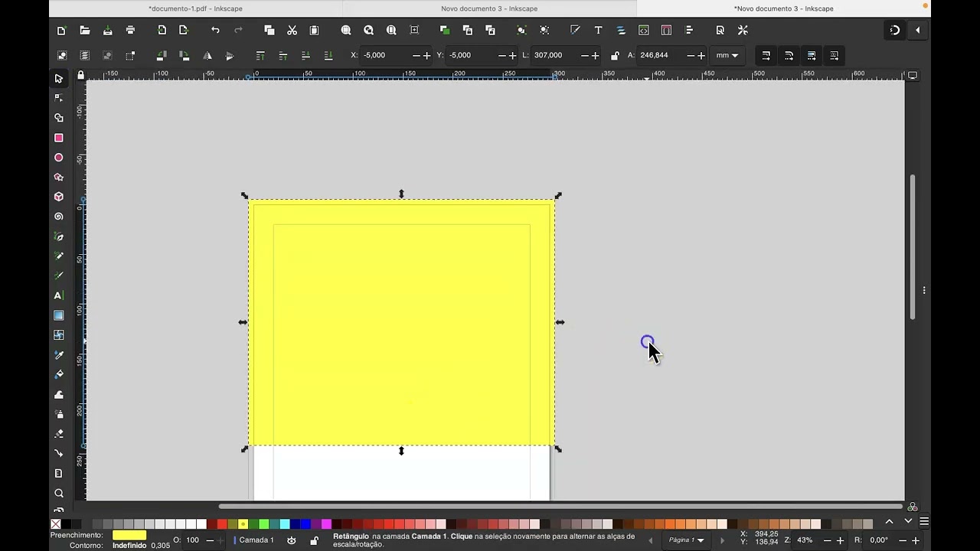This screenshot has height=551, width=980.
Task: Select the Star and Polygon tool
Action: tap(59, 177)
